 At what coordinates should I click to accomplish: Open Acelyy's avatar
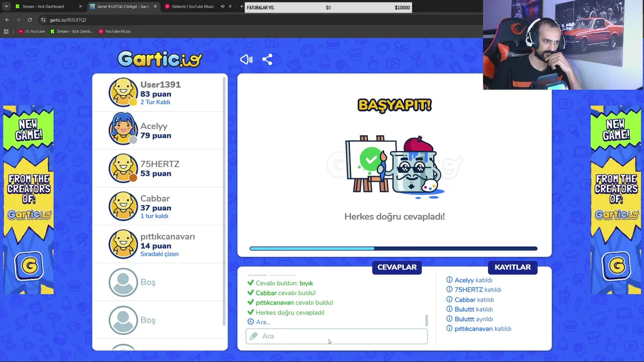coord(123,129)
